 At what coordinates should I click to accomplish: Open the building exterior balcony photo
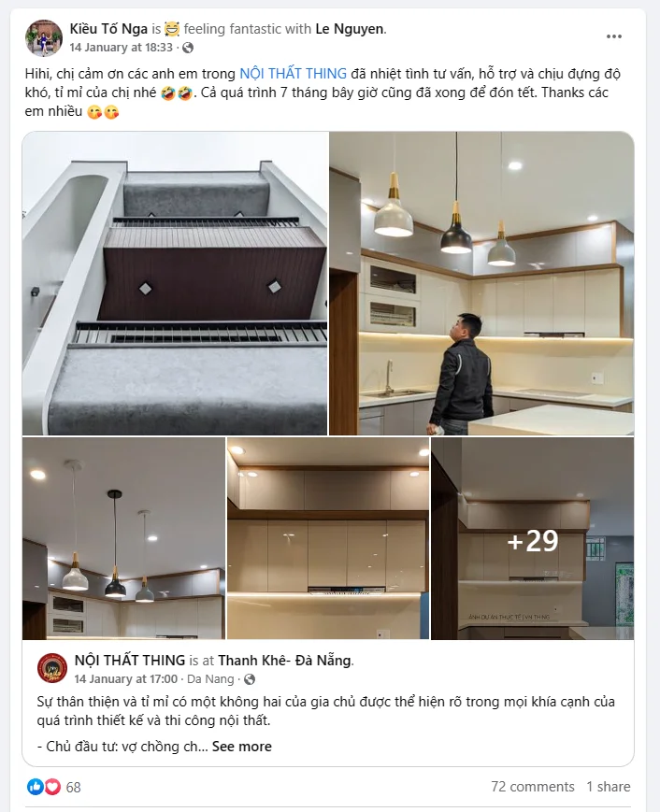(x=175, y=283)
